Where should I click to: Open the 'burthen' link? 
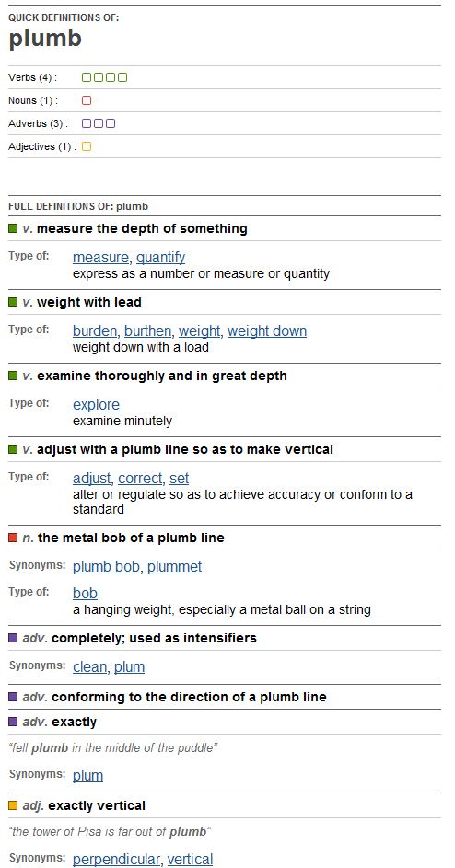coord(147,331)
